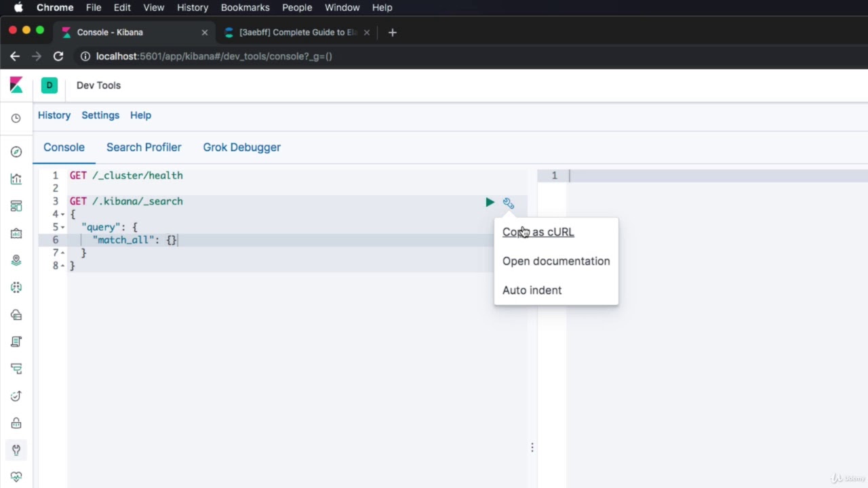
Task: Open the Visualize chart icon in sidebar
Action: coord(16,179)
